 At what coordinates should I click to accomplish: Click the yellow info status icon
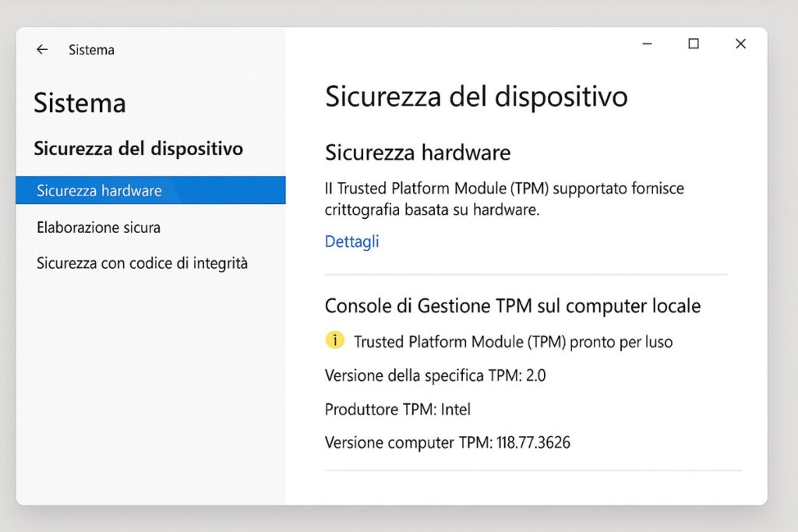click(334, 340)
